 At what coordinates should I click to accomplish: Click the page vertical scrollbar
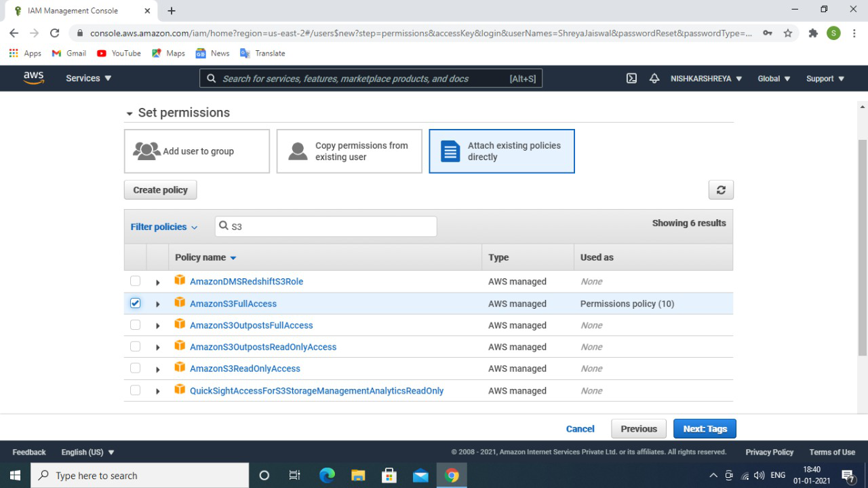[x=863, y=246]
